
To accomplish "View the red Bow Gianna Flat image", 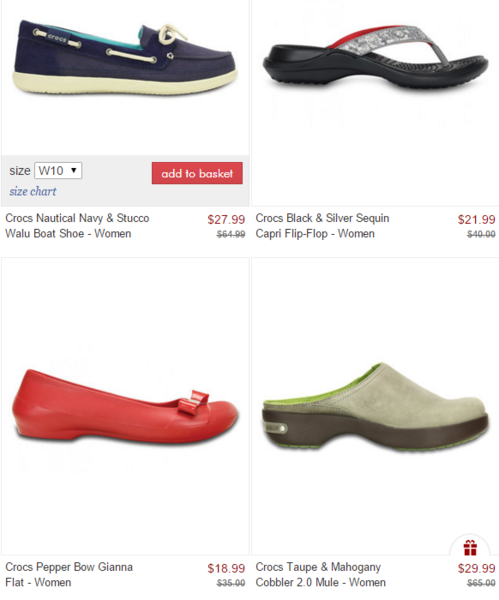I will coord(125,406).
